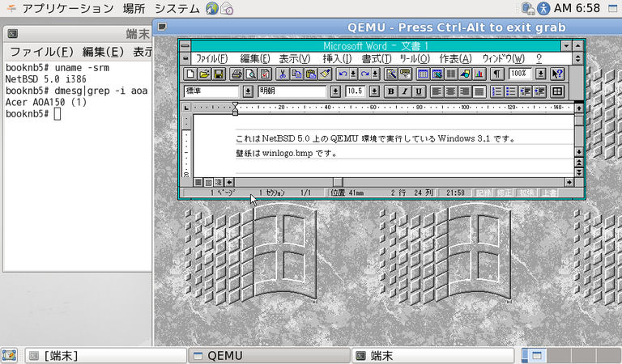Switch to QEMU taskbar button
Screen dimensions: 622x364
click(270, 356)
